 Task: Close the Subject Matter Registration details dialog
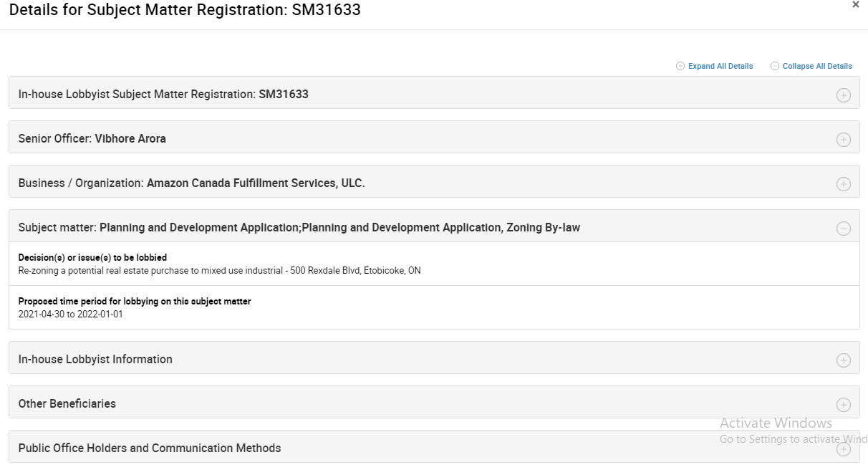855,5
